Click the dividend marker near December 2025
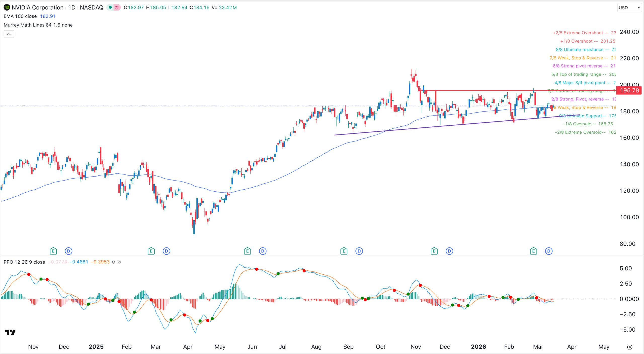The image size is (644, 354). [x=450, y=251]
